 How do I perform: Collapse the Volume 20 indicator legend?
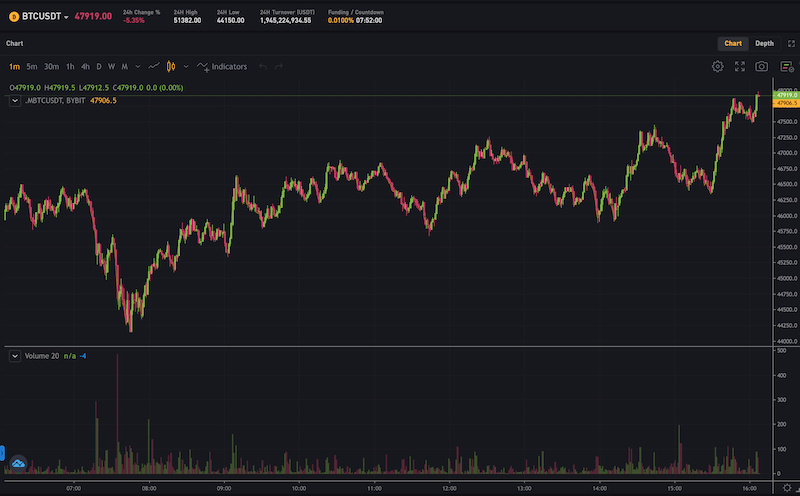pyautogui.click(x=15, y=356)
